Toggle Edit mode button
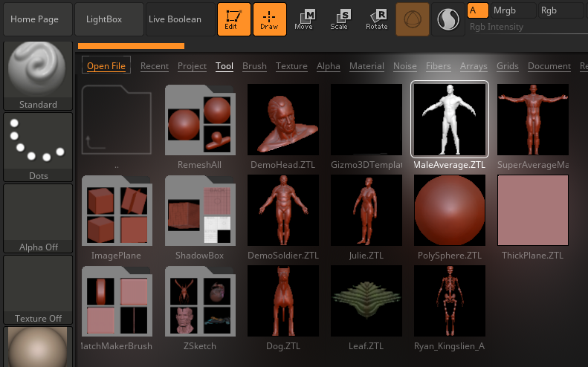This screenshot has width=588, height=367. point(233,19)
